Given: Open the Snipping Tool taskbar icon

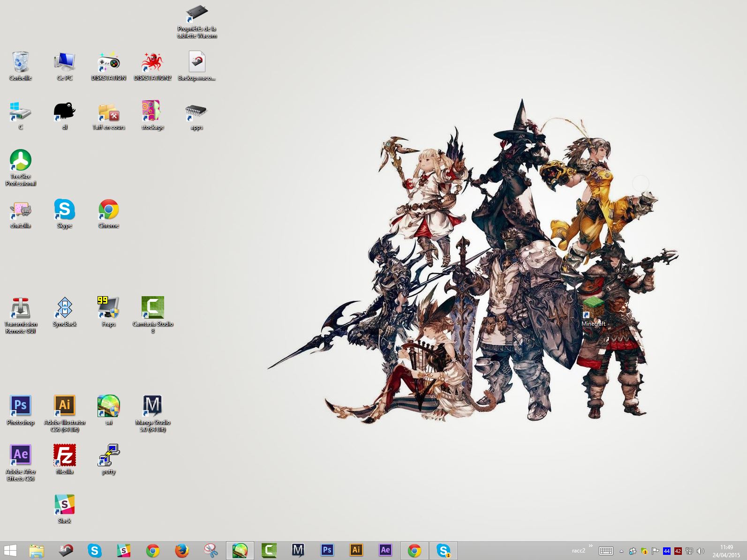Looking at the screenshot, I should pos(211,551).
